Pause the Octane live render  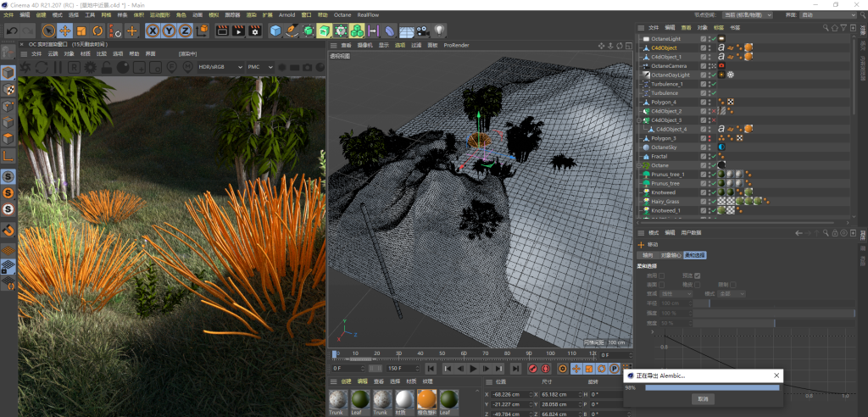point(58,67)
